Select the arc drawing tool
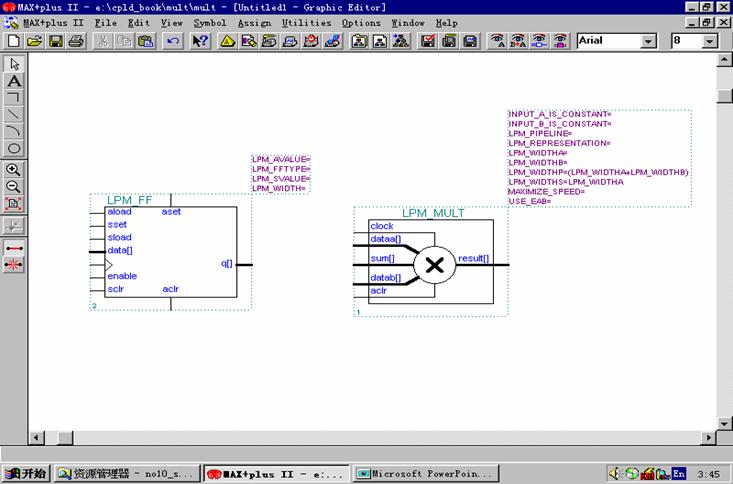 coord(14,131)
